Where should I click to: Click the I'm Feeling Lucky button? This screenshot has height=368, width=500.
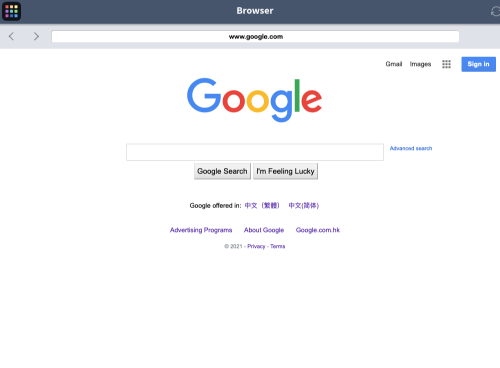point(285,171)
